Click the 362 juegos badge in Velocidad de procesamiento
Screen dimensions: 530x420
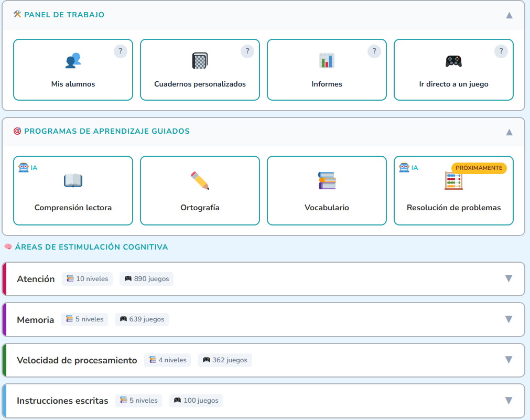225,360
